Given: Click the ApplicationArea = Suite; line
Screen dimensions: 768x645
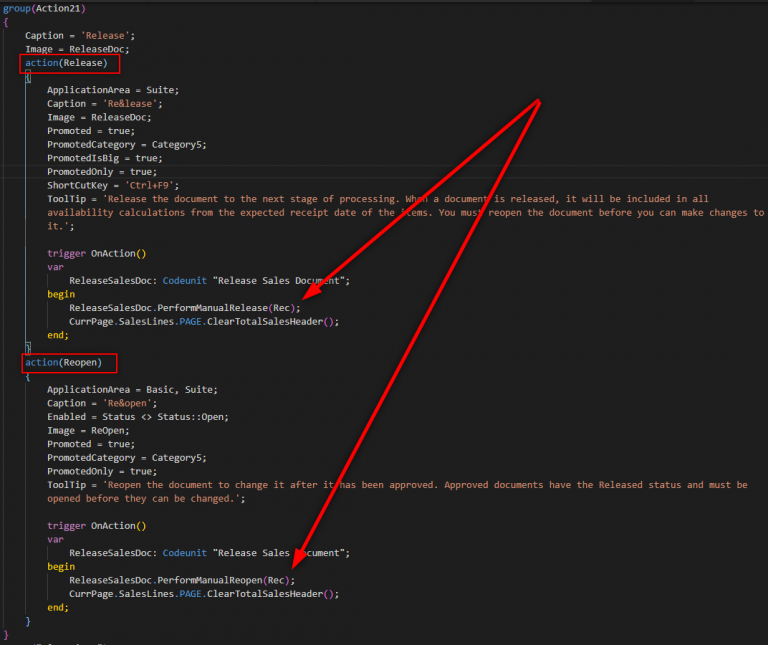Looking at the screenshot, I should pos(112,90).
